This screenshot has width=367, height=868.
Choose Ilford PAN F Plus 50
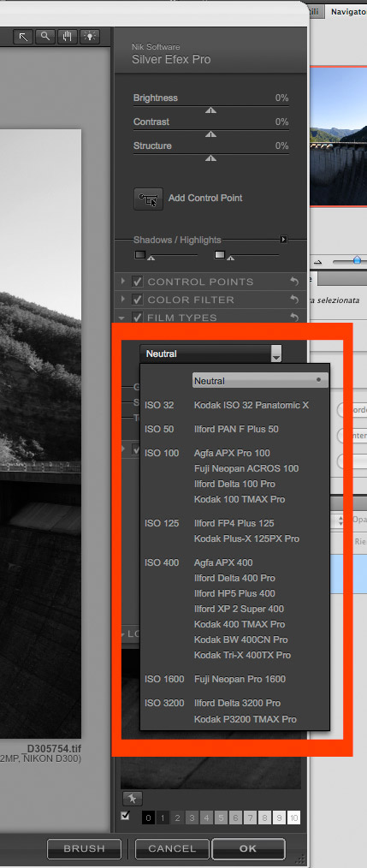click(236, 429)
